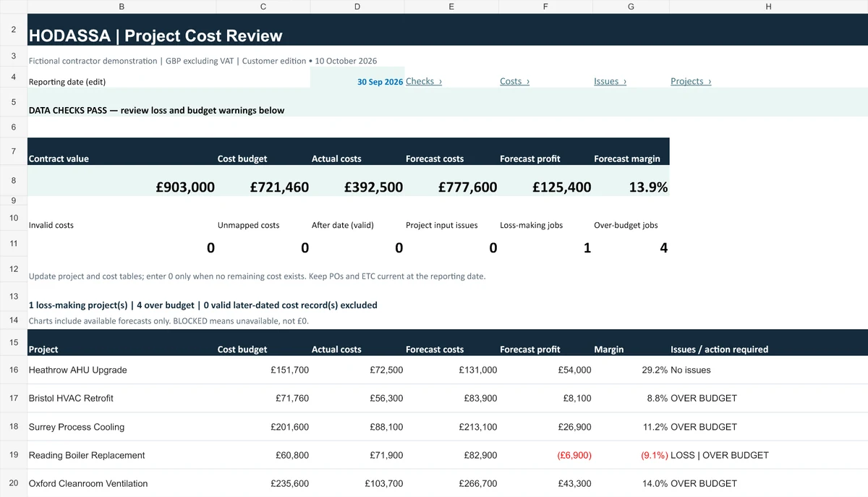Click the Loss-making jobs label
Screen dimensions: 868x497
tap(531, 225)
